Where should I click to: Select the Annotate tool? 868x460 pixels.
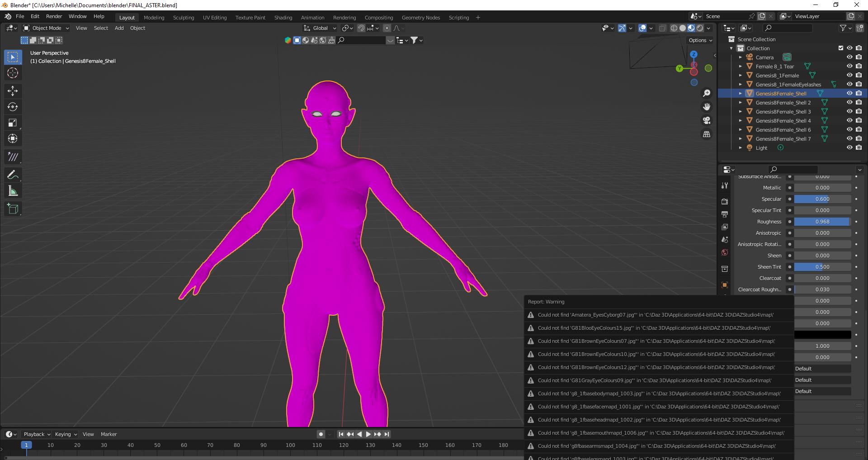[13, 174]
